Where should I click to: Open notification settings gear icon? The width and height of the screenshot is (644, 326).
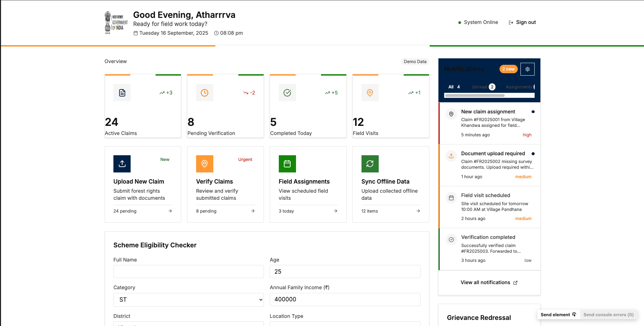(528, 69)
